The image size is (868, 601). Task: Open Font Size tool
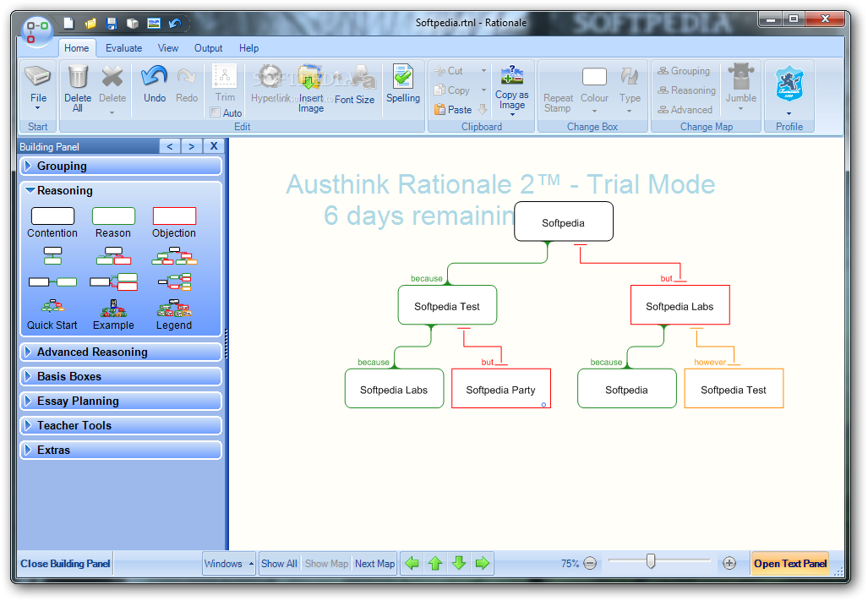355,85
